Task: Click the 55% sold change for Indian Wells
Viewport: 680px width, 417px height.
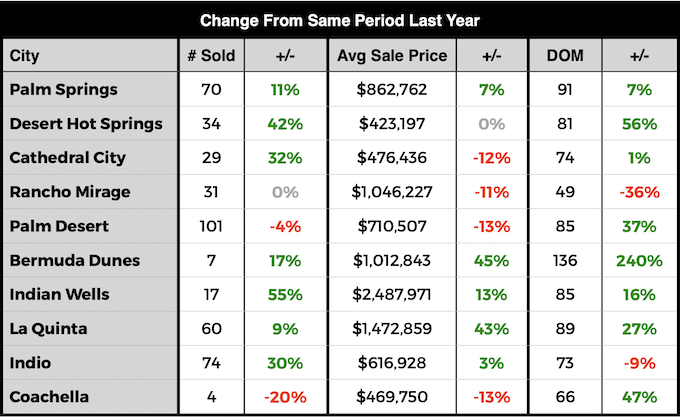Action: click(x=285, y=294)
